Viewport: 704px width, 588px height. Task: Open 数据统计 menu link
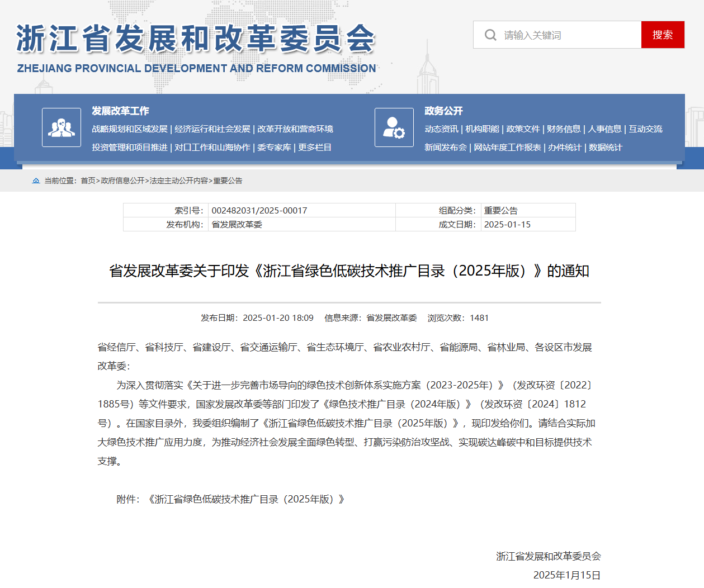click(606, 148)
